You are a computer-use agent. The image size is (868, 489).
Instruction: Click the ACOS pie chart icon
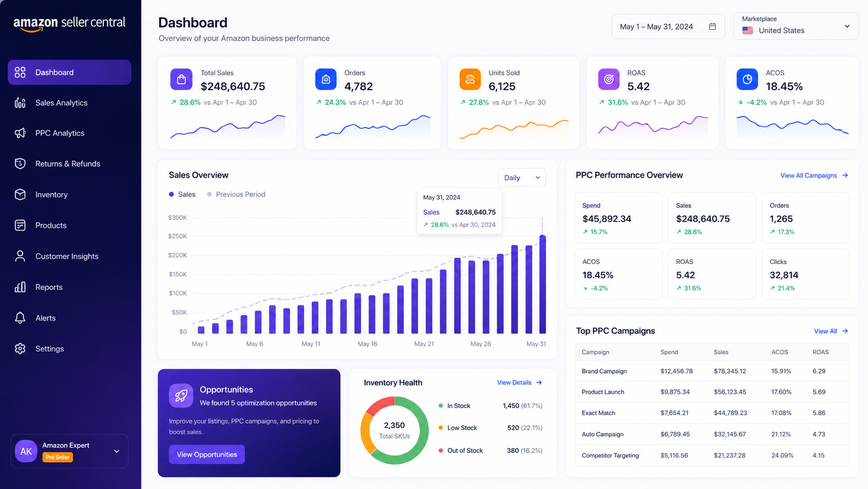pyautogui.click(x=747, y=80)
